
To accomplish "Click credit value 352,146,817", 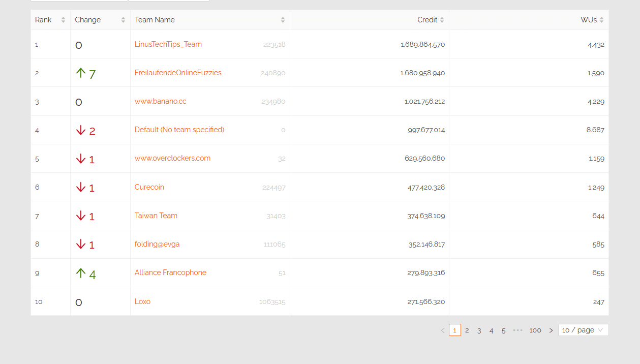I will 426,245.
